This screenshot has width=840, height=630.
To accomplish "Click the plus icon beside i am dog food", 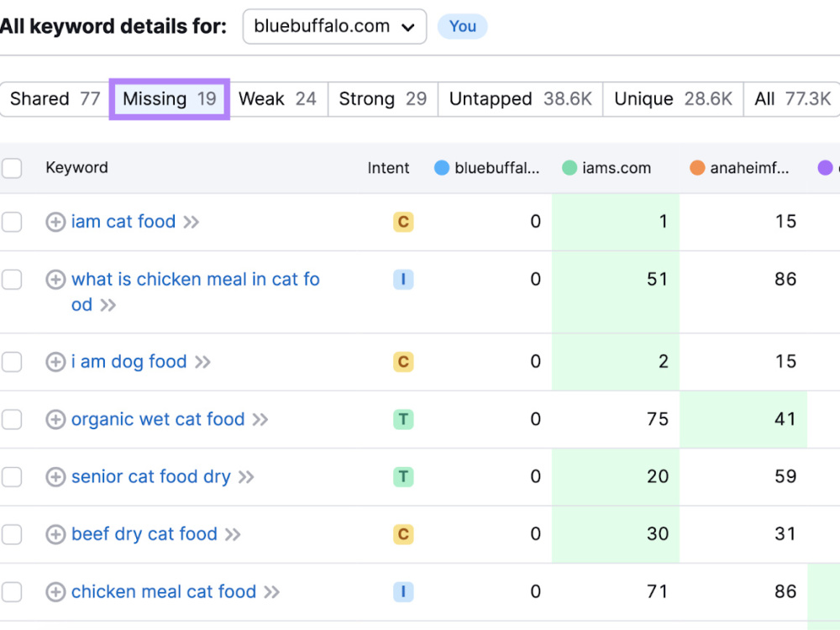I will click(x=55, y=361).
